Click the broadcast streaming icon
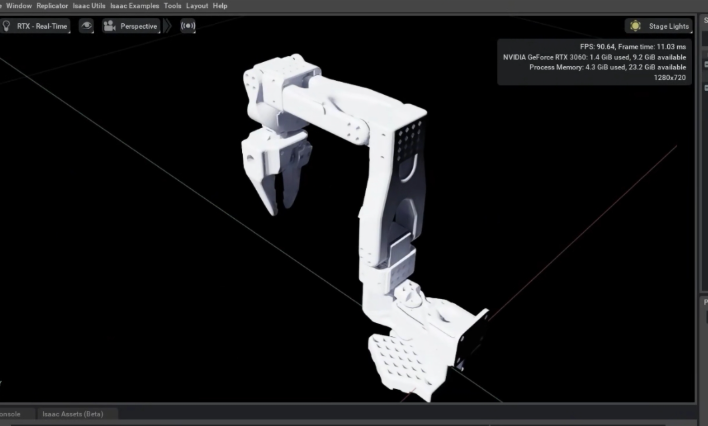Image resolution: width=708 pixels, height=426 pixels. pos(188,26)
